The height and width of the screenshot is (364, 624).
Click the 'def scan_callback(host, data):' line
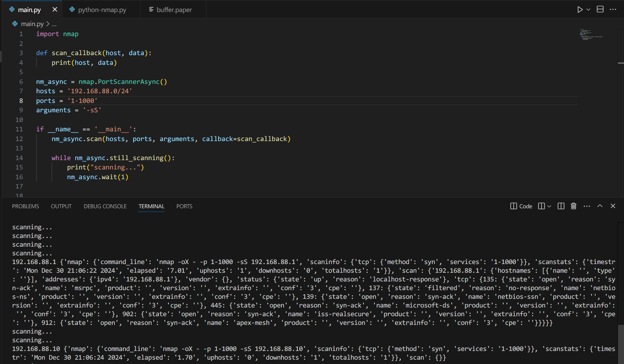pos(94,53)
